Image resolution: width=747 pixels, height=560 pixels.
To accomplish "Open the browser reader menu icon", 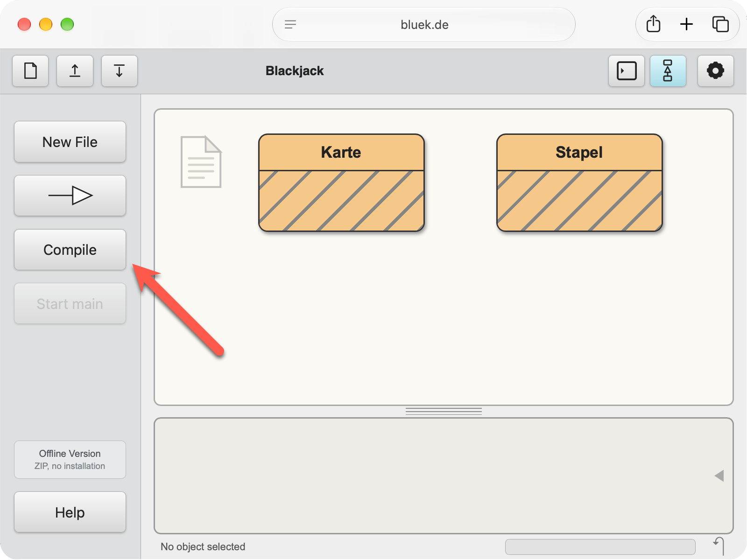I will [x=290, y=25].
